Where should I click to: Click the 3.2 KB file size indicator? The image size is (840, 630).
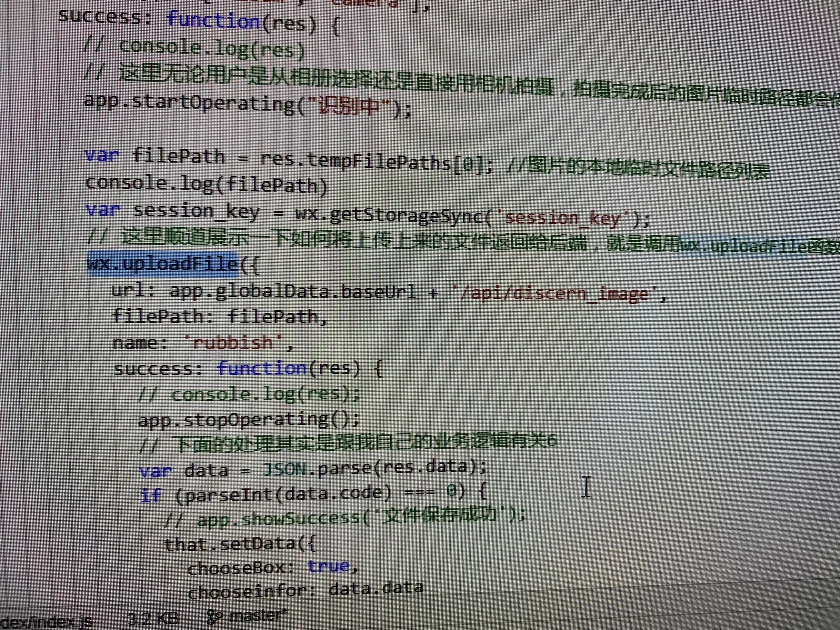pyautogui.click(x=152, y=619)
